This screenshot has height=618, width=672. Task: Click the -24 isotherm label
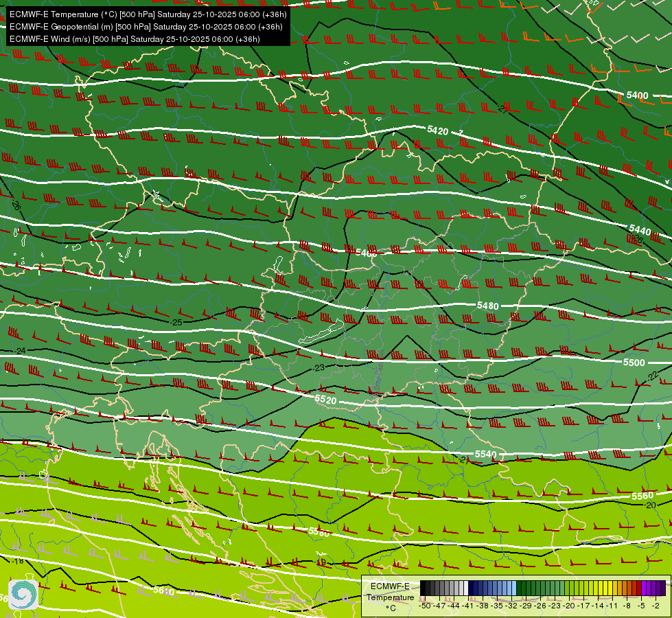(x=20, y=351)
